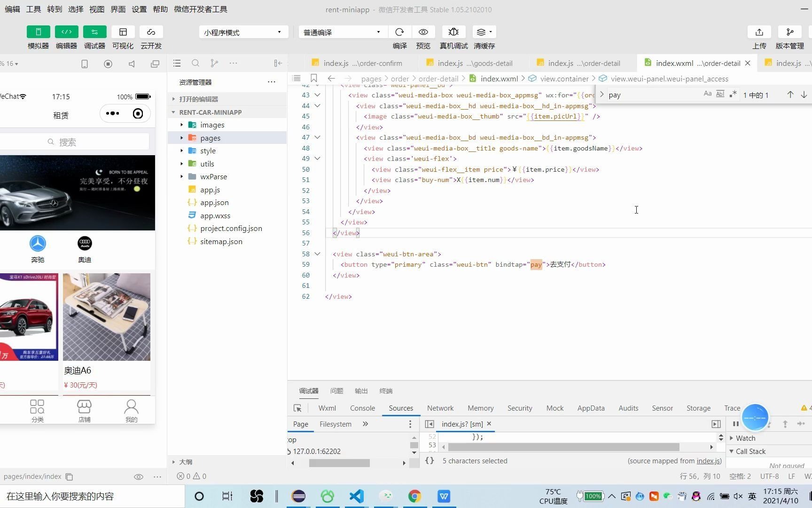
Task: Click the source mapped index.js link
Action: point(708,461)
